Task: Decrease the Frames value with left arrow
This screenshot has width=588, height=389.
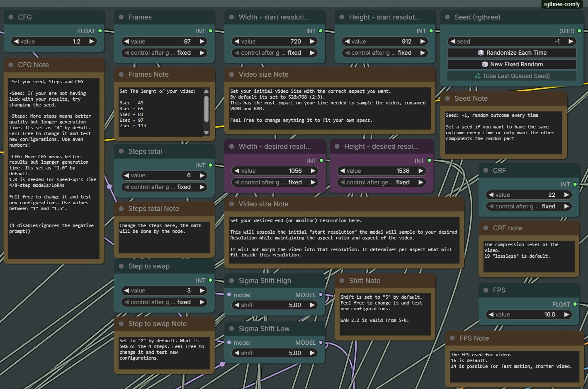Action: [x=126, y=41]
